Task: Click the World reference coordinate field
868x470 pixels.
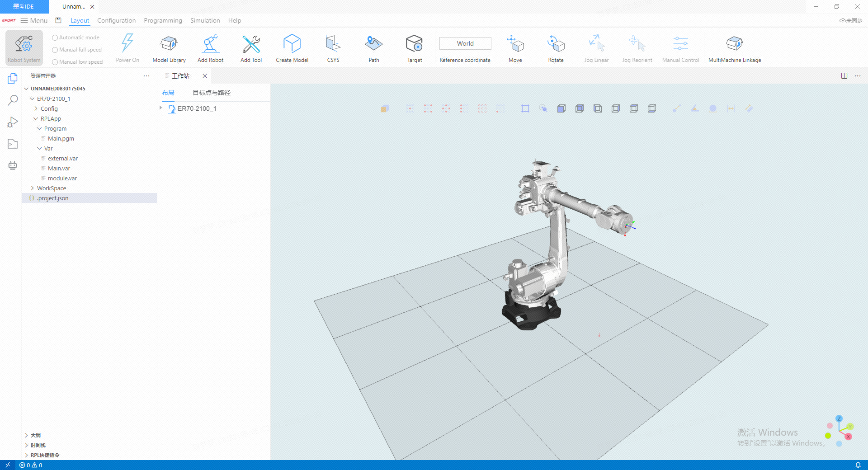Action: click(465, 43)
